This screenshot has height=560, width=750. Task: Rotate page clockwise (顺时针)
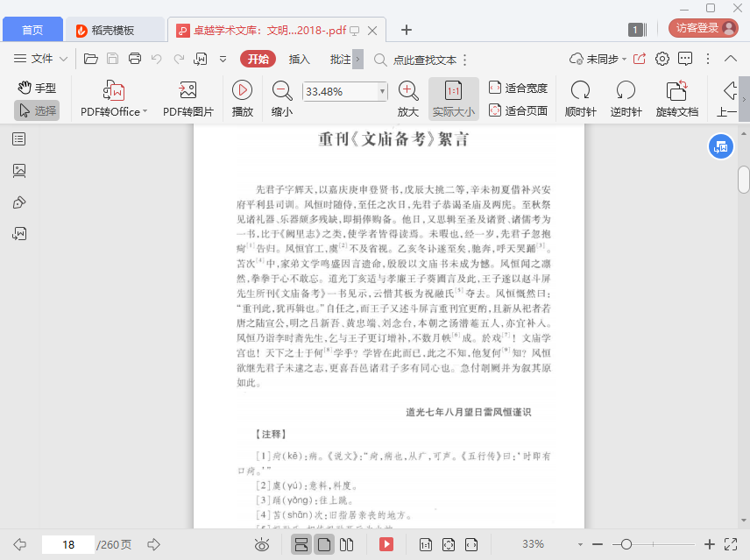[580, 98]
